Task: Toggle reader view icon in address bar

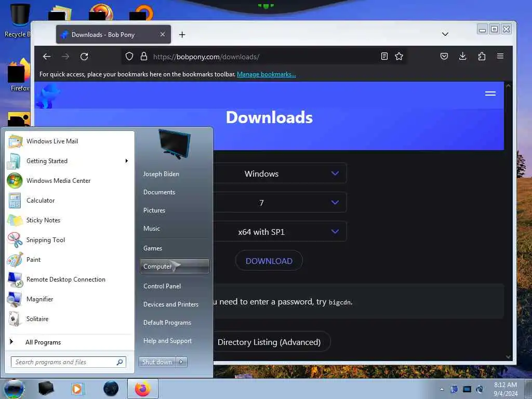Action: click(x=384, y=56)
